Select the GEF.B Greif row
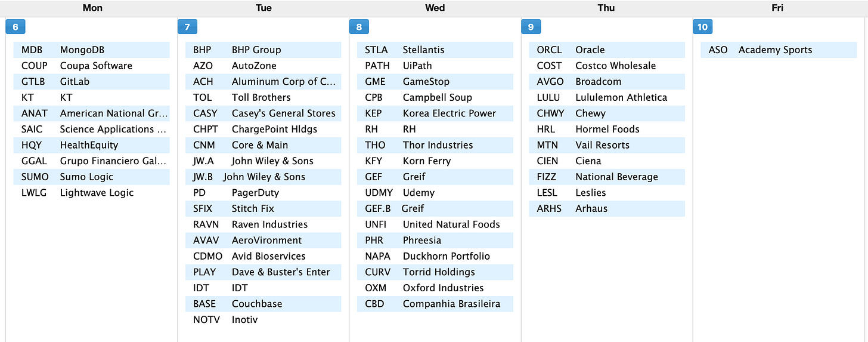This screenshot has height=342, width=868. (x=435, y=208)
